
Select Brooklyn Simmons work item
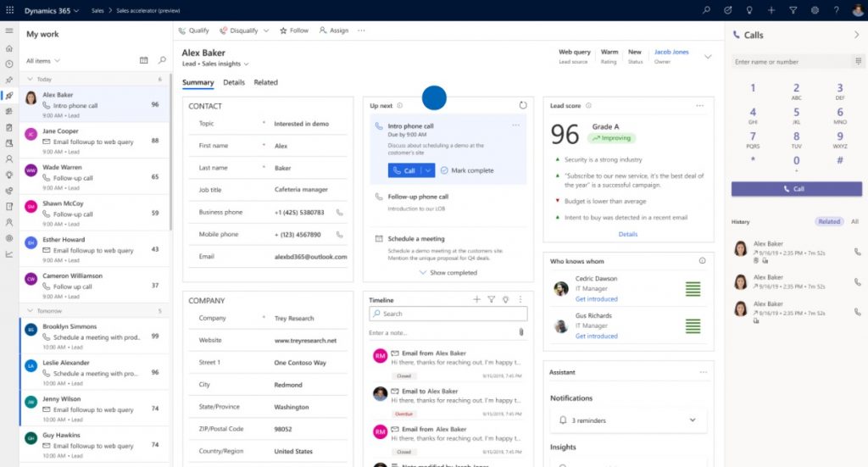tap(95, 336)
